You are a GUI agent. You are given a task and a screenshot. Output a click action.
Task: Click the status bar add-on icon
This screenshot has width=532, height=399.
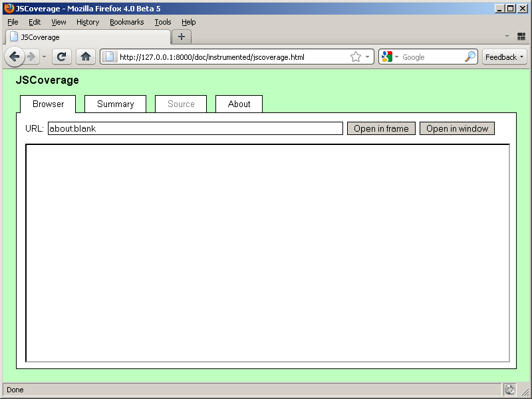pyautogui.click(x=509, y=390)
